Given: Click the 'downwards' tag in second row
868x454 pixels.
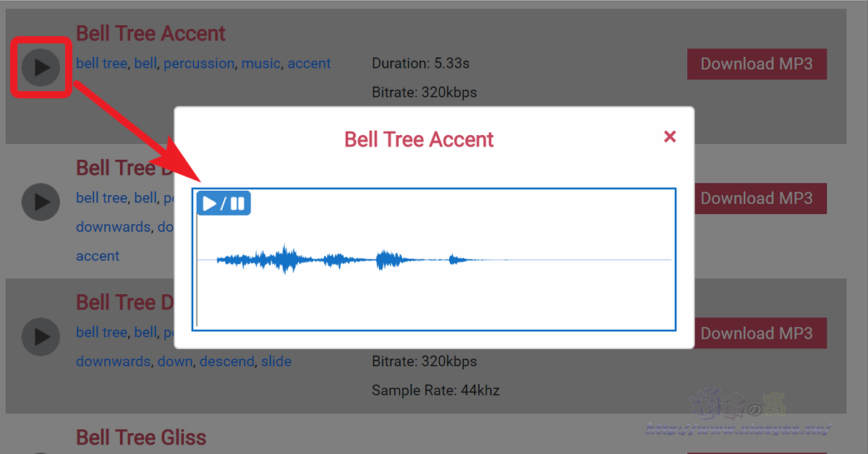Looking at the screenshot, I should pos(113,227).
